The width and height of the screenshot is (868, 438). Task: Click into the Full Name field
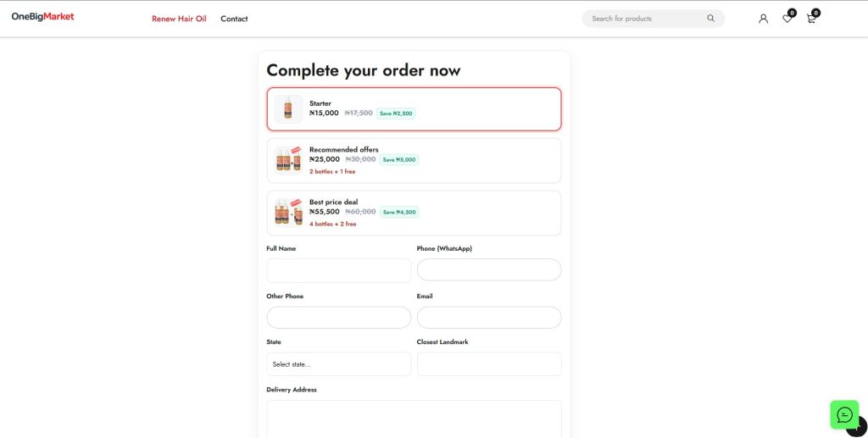pyautogui.click(x=338, y=270)
